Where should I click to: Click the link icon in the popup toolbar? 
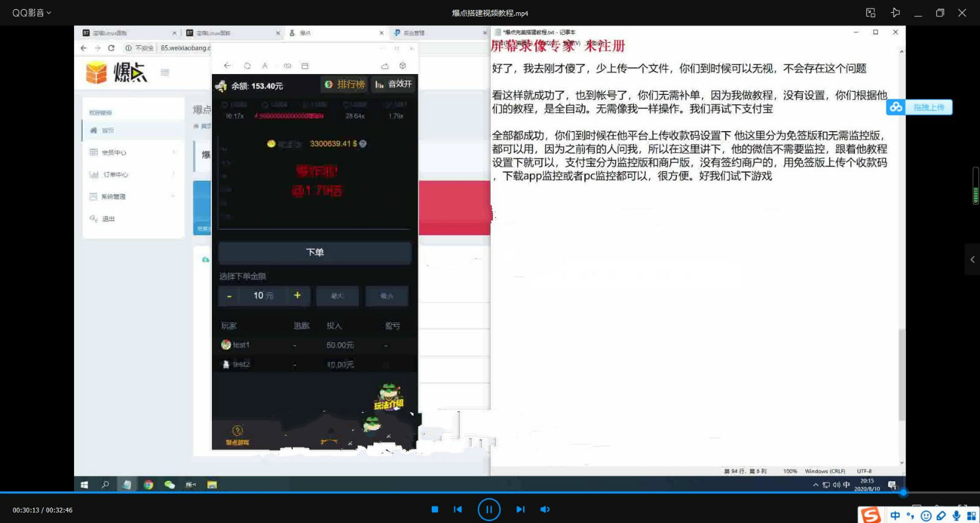pos(287,66)
